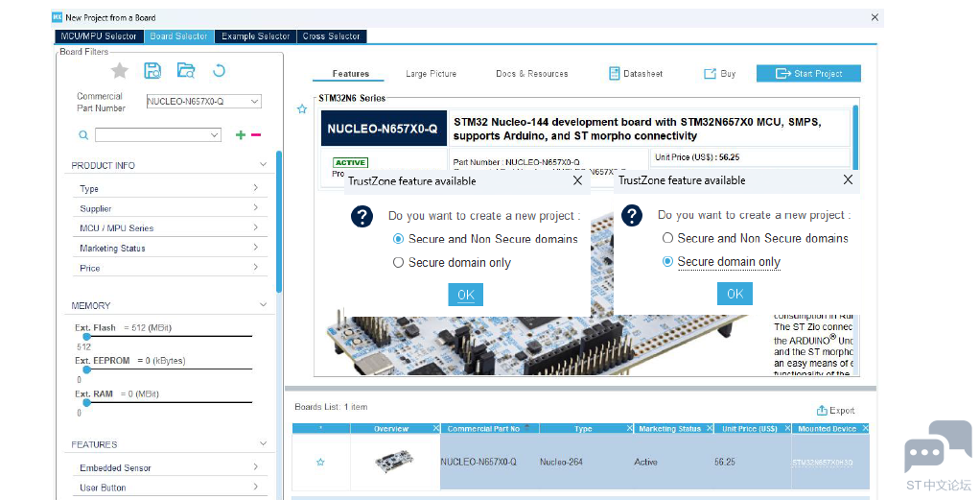The image size is (980, 500).
Task: Click the Export icon above the boards list
Action: tap(822, 411)
